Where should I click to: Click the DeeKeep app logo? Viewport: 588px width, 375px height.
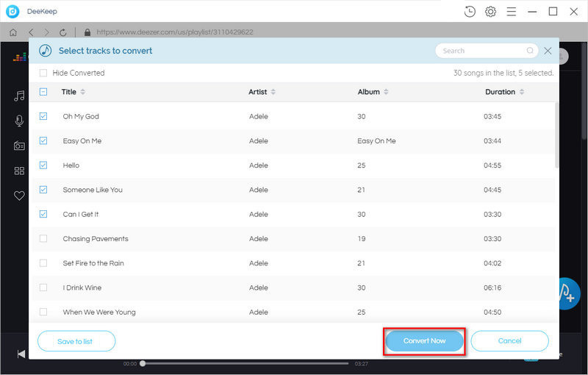(12, 12)
